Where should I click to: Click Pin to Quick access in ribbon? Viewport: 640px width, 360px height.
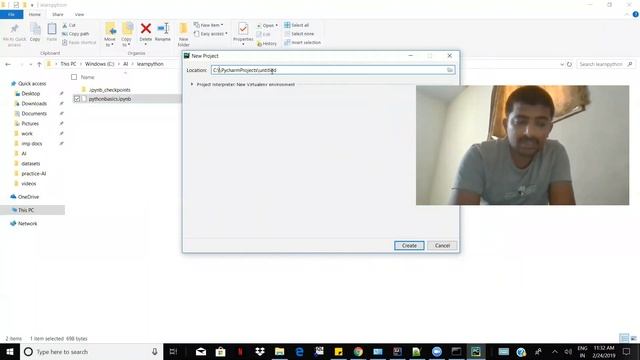14,34
